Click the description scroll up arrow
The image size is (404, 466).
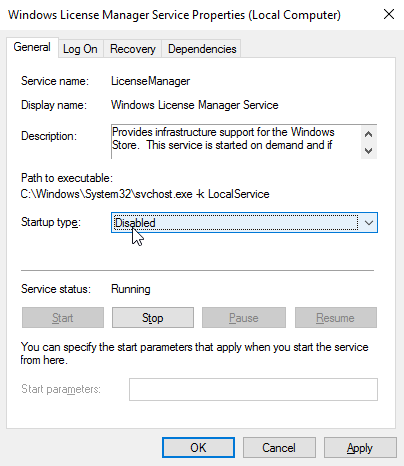pos(368,134)
